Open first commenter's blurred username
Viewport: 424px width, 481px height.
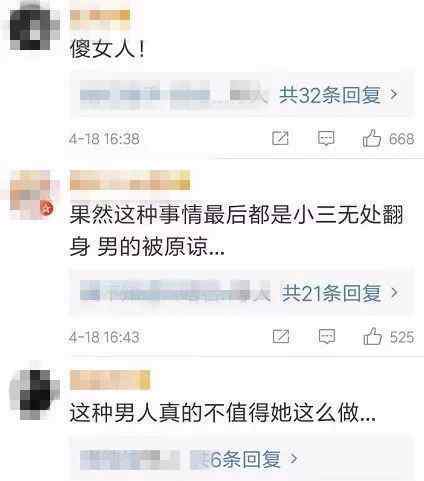click(100, 15)
